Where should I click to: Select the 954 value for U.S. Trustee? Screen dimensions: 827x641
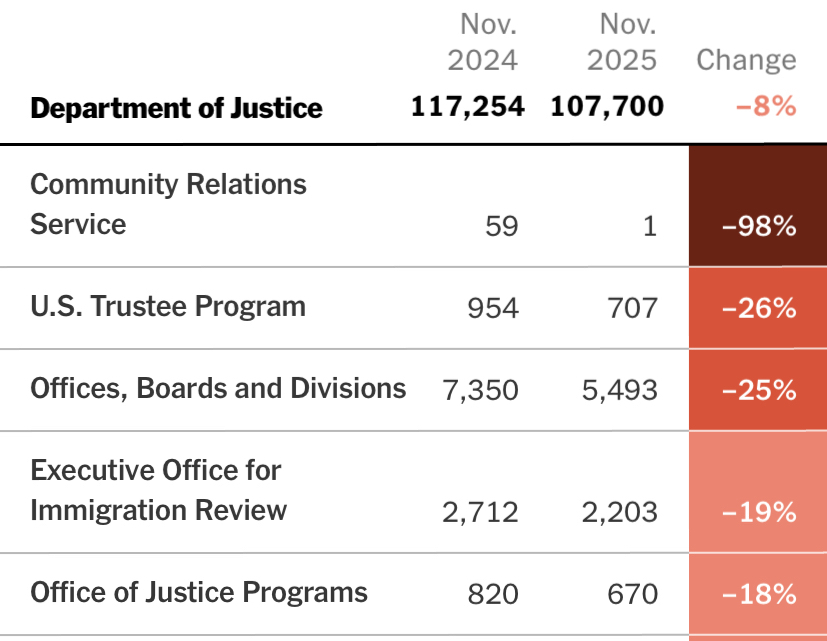tap(493, 308)
